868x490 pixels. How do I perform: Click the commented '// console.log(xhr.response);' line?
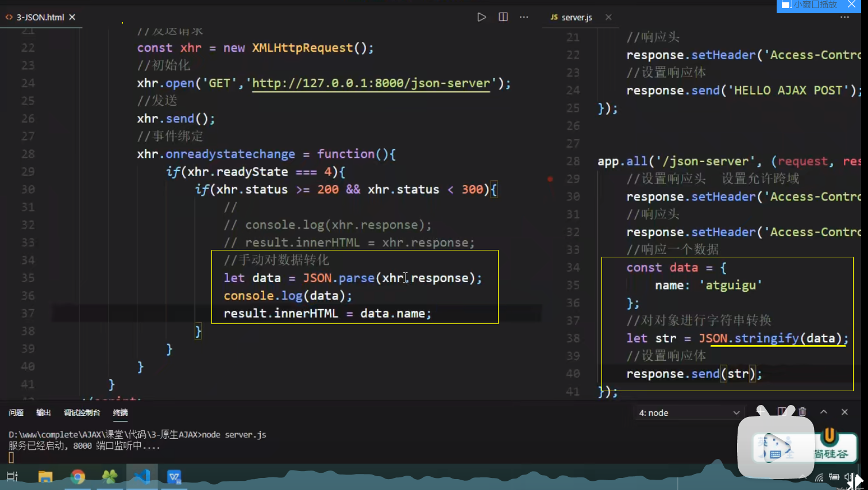click(327, 225)
